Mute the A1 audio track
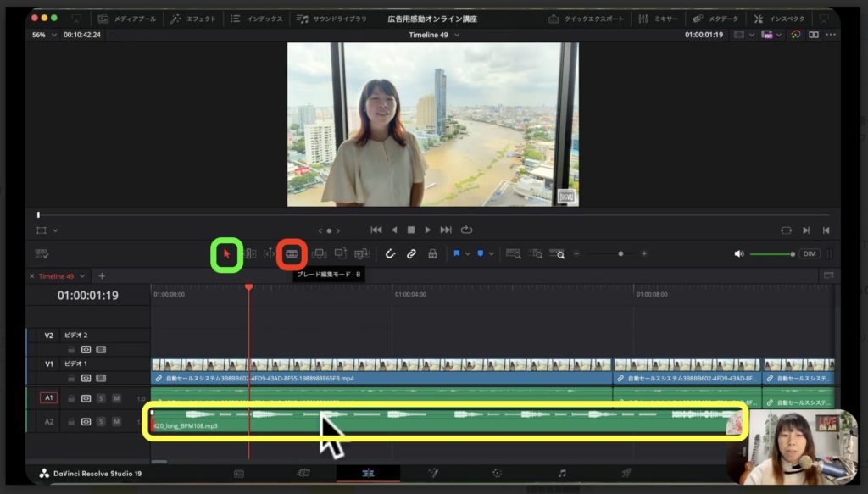Screen dimensions: 868x494 [115, 398]
